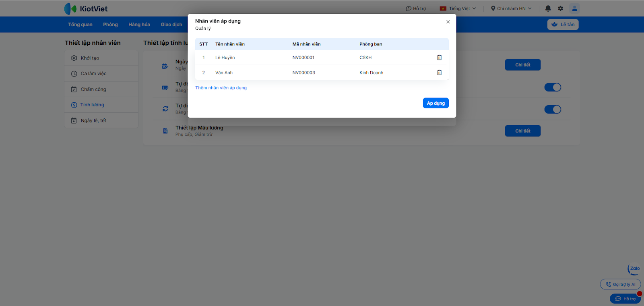The width and height of the screenshot is (644, 306).
Task: Click department cell CSKH
Action: [x=365, y=58]
